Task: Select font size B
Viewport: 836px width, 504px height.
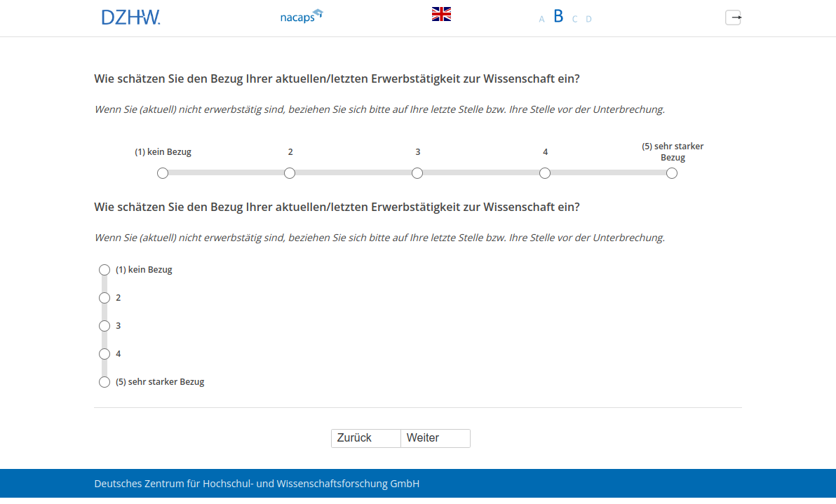Action: point(558,17)
